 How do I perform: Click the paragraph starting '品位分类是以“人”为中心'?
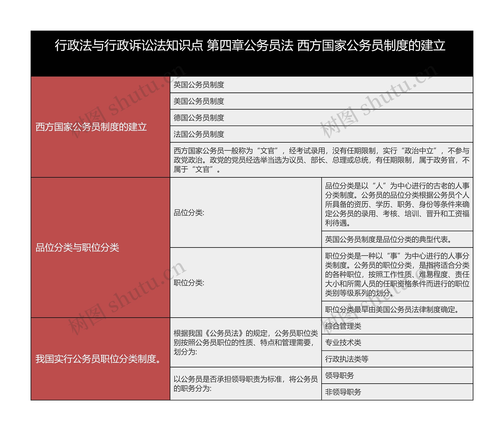point(397,204)
